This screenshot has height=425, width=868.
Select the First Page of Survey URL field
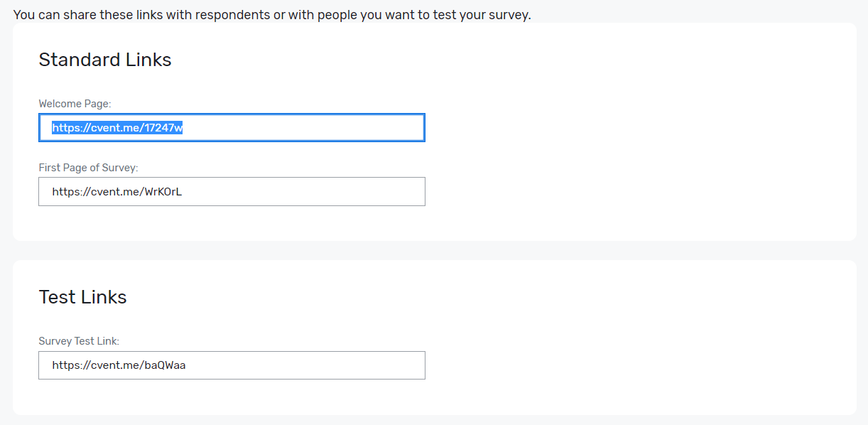click(232, 191)
